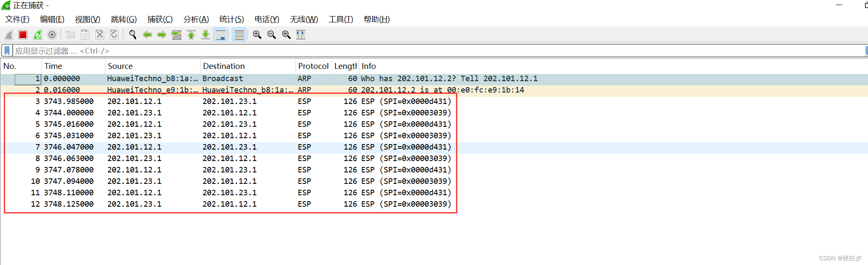Go forward to next packet arrow
Screen dimensions: 868x265
click(162, 35)
